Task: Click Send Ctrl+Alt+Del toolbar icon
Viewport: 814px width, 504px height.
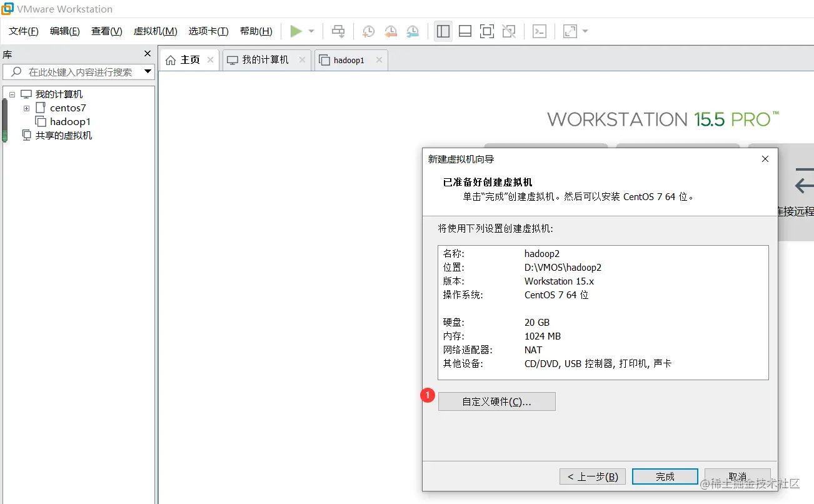Action: point(338,31)
